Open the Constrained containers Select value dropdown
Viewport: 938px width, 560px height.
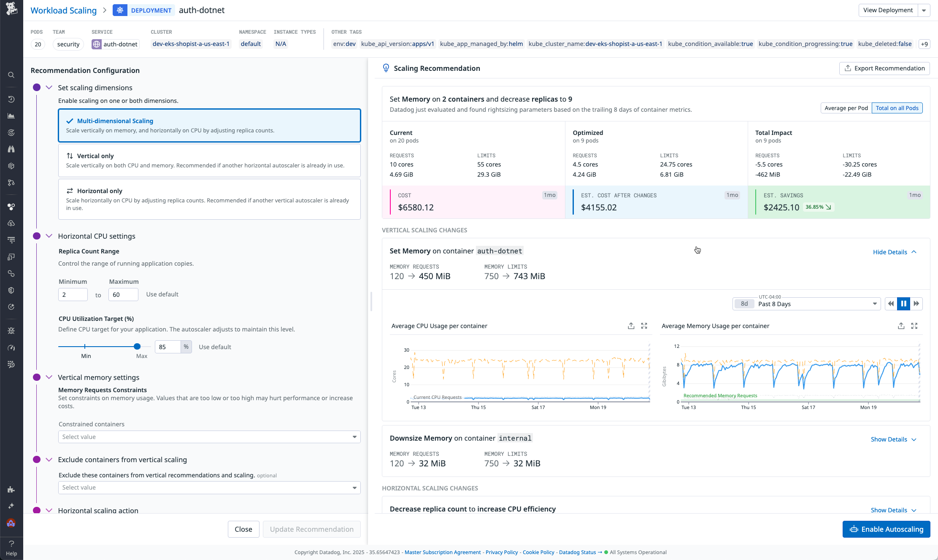[x=209, y=436]
